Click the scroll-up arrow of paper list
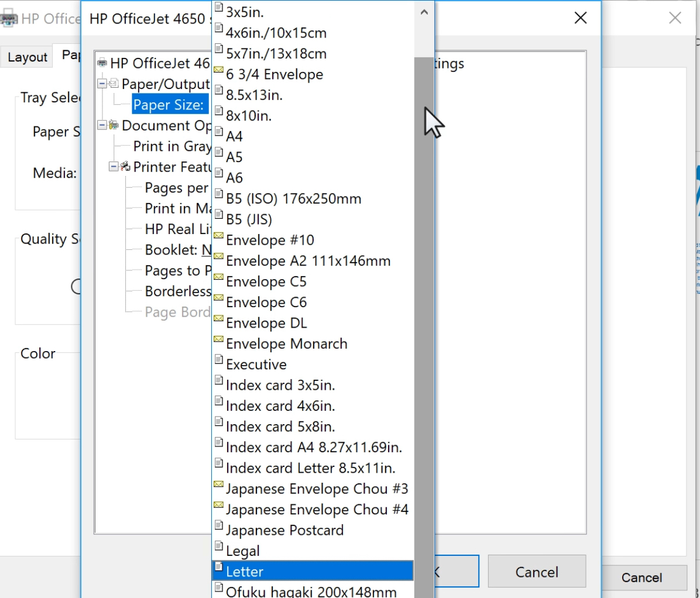 click(x=424, y=12)
